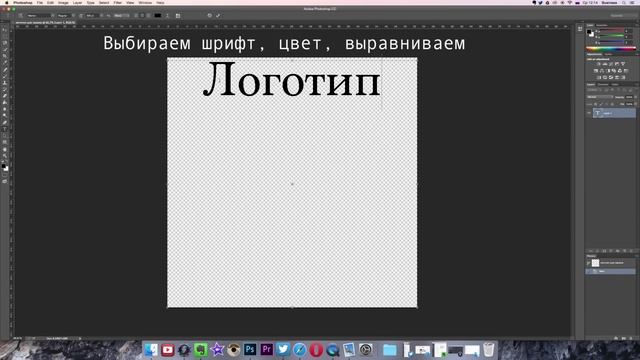
Task: Select the document snapshot in History panel
Action: click(611, 263)
